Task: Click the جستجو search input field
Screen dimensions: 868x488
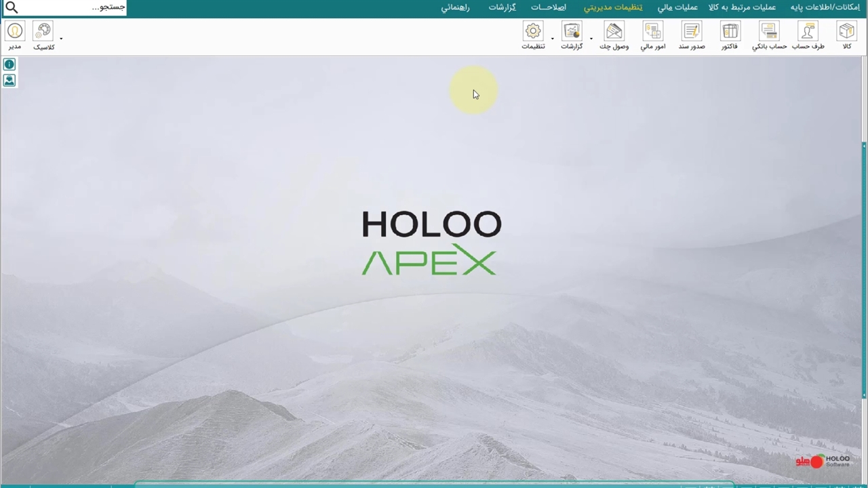Action: (73, 7)
